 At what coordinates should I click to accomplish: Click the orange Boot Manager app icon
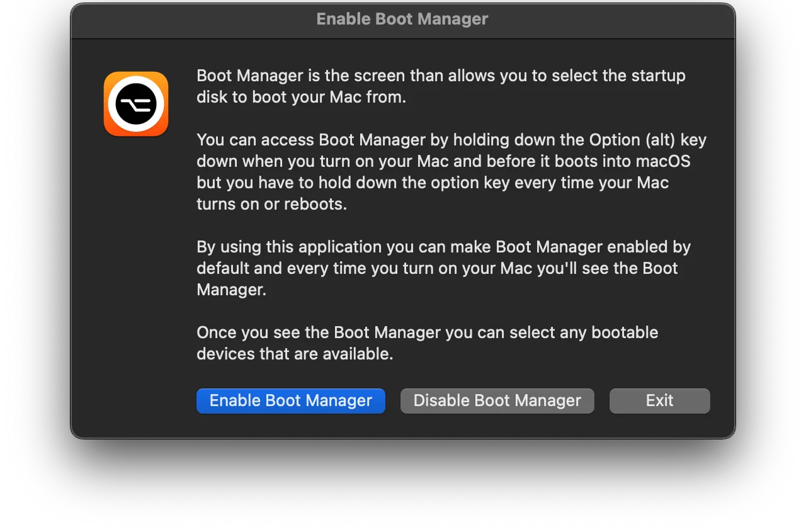click(136, 104)
